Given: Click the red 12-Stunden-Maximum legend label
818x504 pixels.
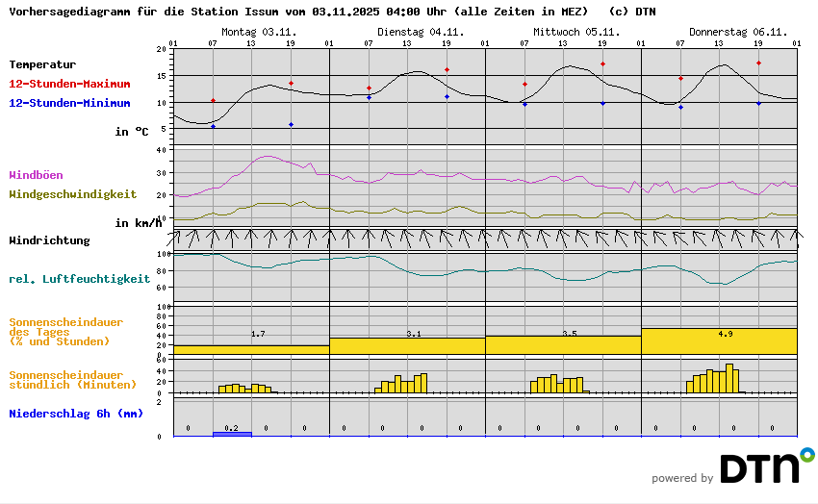Looking at the screenshot, I should [69, 84].
